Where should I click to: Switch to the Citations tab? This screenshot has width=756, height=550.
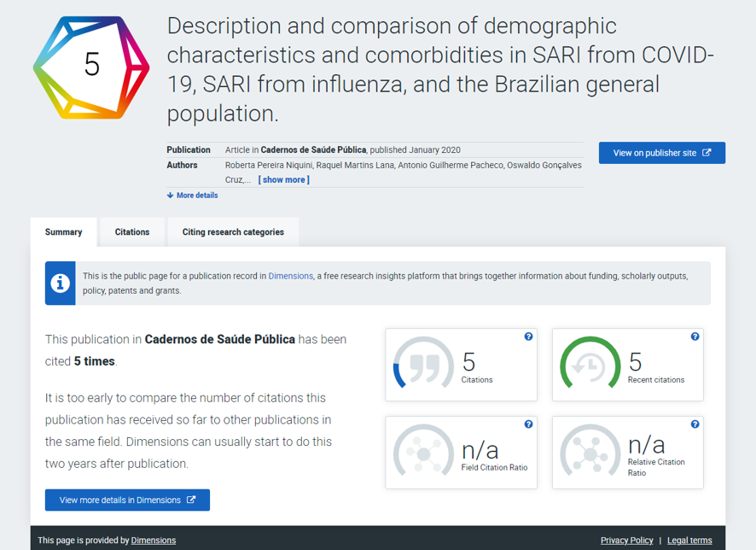tap(132, 232)
